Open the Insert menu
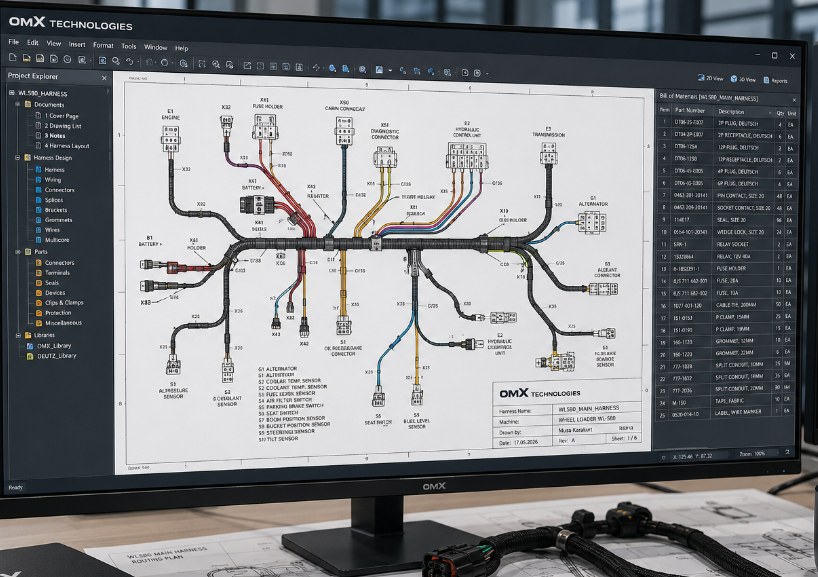The image size is (818, 577). [77, 44]
